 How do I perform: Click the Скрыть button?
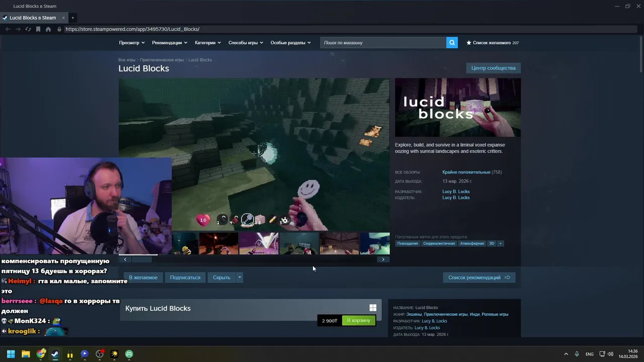click(x=221, y=278)
